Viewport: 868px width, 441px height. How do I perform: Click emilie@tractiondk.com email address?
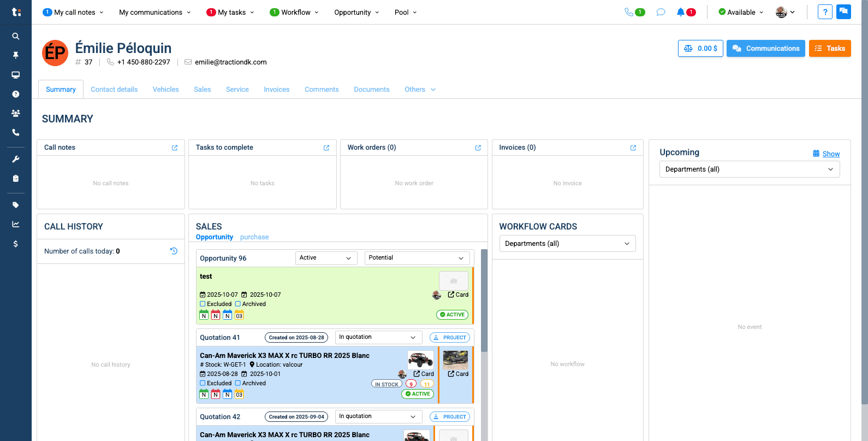[231, 62]
